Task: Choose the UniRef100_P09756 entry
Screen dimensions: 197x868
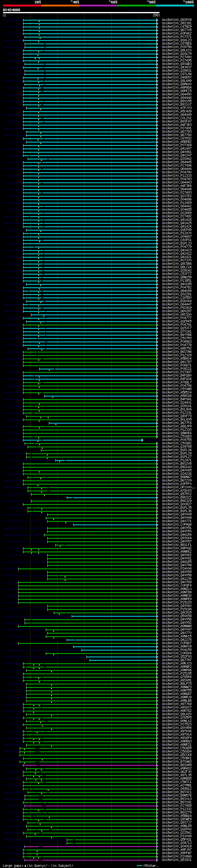Action: point(177,47)
